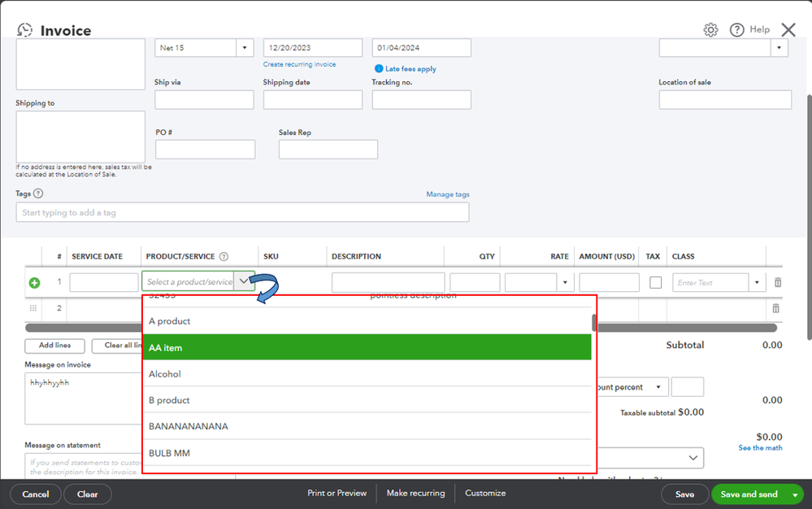812x509 pixels.
Task: Open the settings gear icon
Action: pyautogui.click(x=710, y=30)
